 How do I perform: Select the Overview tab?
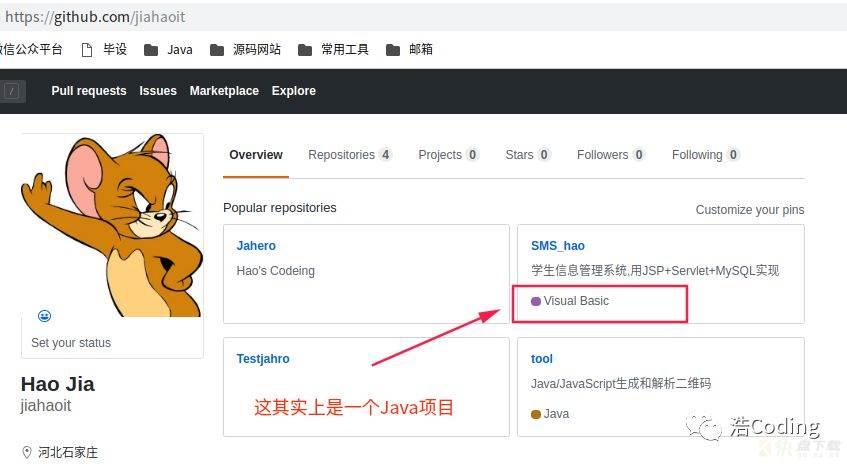[256, 155]
